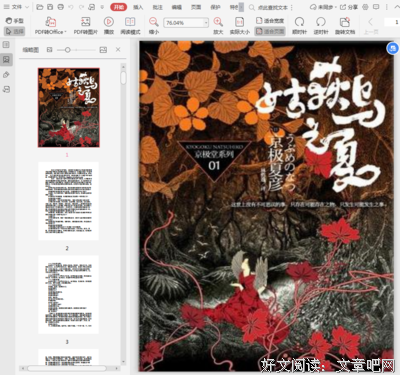Click the scroll up arrow in thumbnail panel
Viewport: 400px width, 375px height.
[x=123, y=66]
